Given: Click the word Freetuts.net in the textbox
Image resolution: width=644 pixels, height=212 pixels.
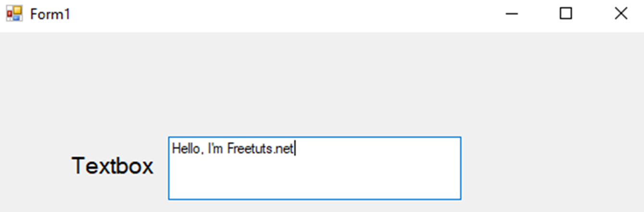Looking at the screenshot, I should point(260,149).
